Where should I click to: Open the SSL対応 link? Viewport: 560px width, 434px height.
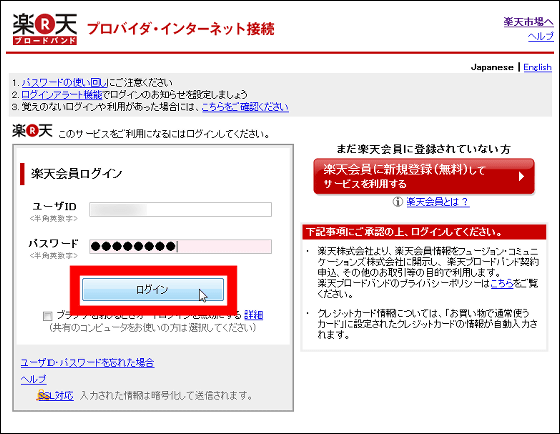click(x=56, y=395)
